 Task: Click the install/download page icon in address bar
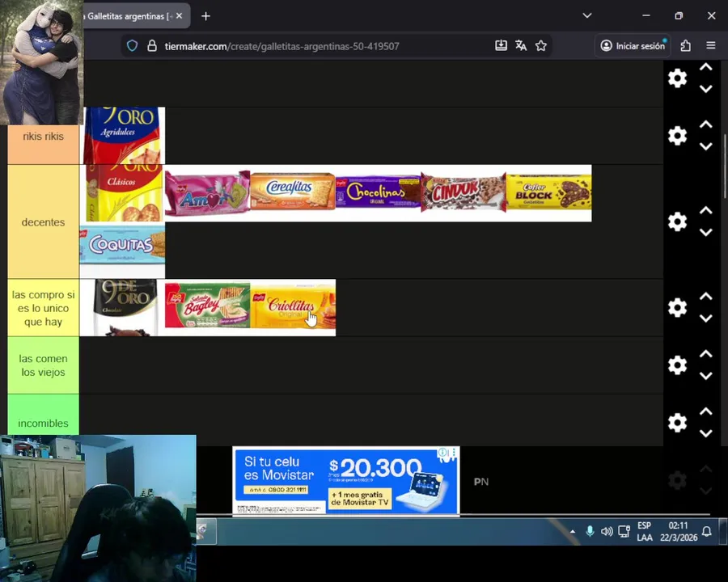tap(501, 45)
